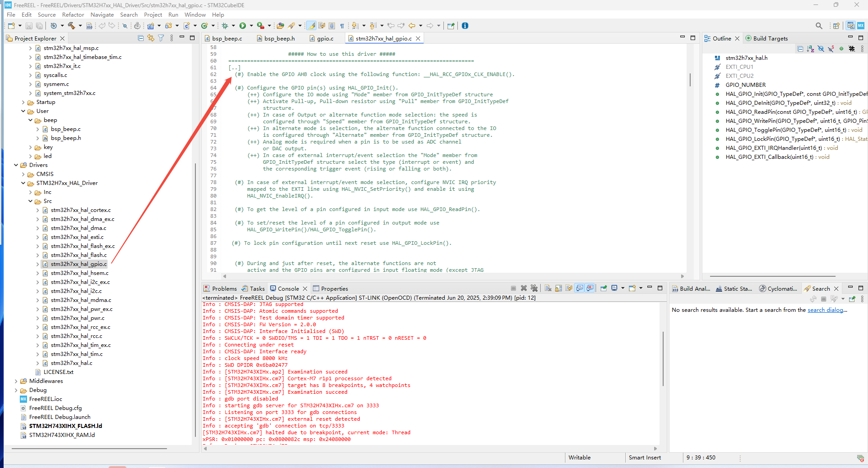Click the search dialog link
Screen dimensions: 868x468
[825, 310]
